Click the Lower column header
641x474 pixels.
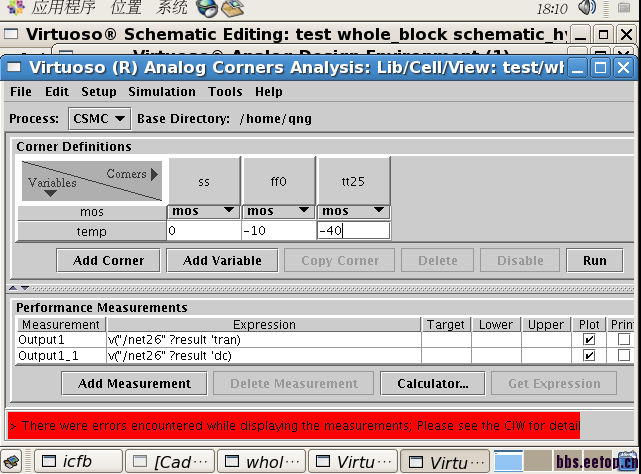[496, 325]
